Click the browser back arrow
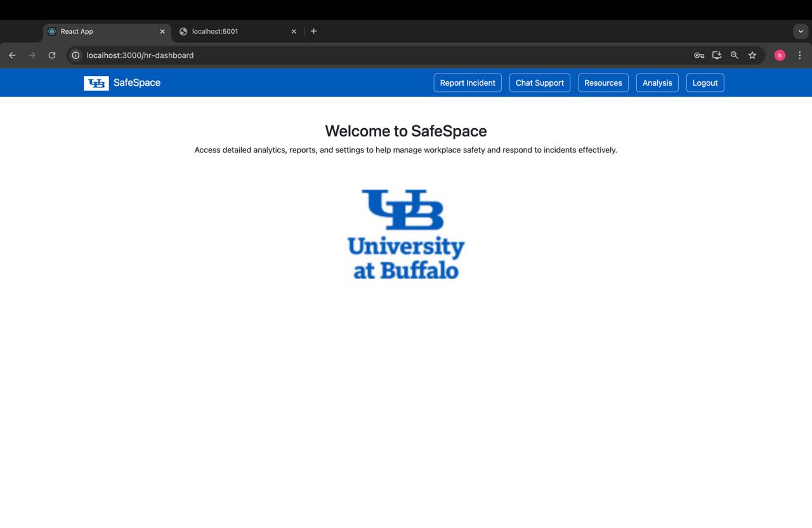Image resolution: width=812 pixels, height=528 pixels. (x=12, y=55)
